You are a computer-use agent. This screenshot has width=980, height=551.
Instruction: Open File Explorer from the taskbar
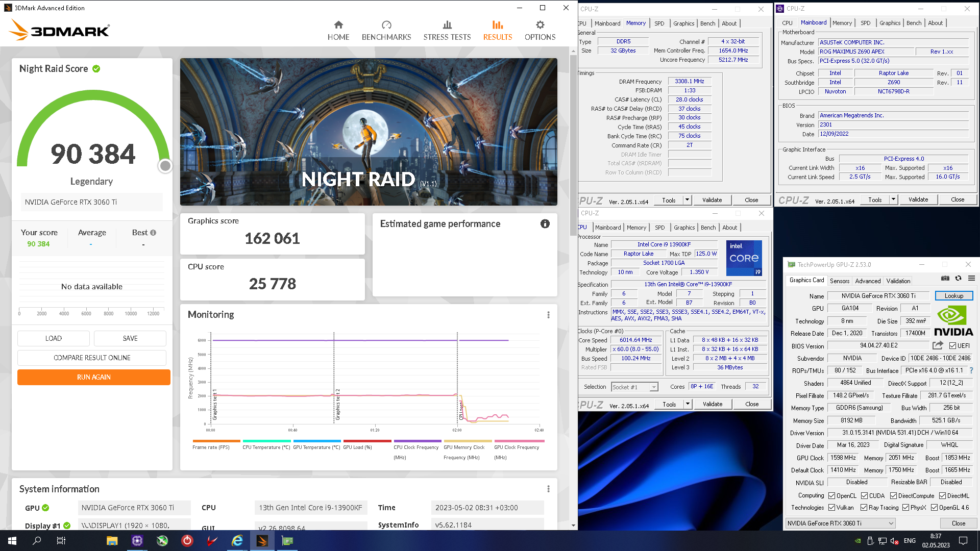tap(112, 541)
